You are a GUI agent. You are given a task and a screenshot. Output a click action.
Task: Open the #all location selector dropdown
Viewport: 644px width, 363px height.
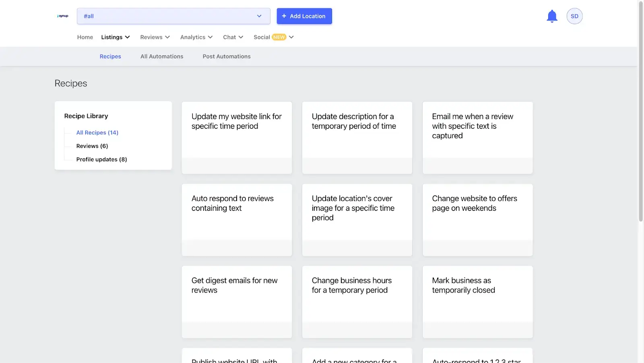(173, 16)
